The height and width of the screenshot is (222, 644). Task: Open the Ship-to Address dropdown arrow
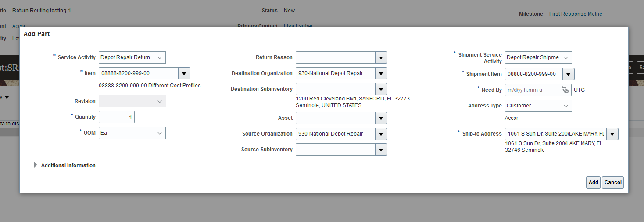coord(612,134)
